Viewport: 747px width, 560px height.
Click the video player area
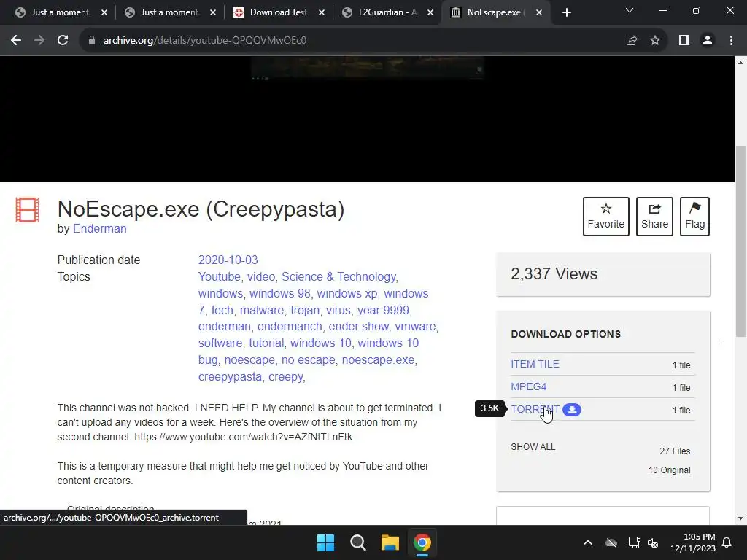[368, 119]
